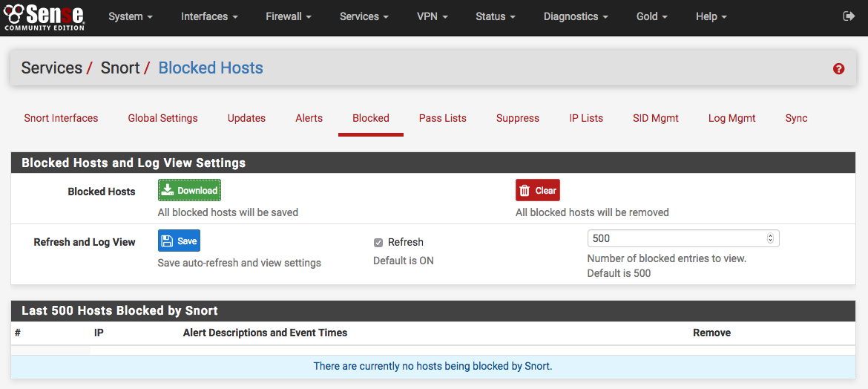The height and width of the screenshot is (389, 868).
Task: Open the Pass Lists tab
Action: pyautogui.click(x=442, y=118)
